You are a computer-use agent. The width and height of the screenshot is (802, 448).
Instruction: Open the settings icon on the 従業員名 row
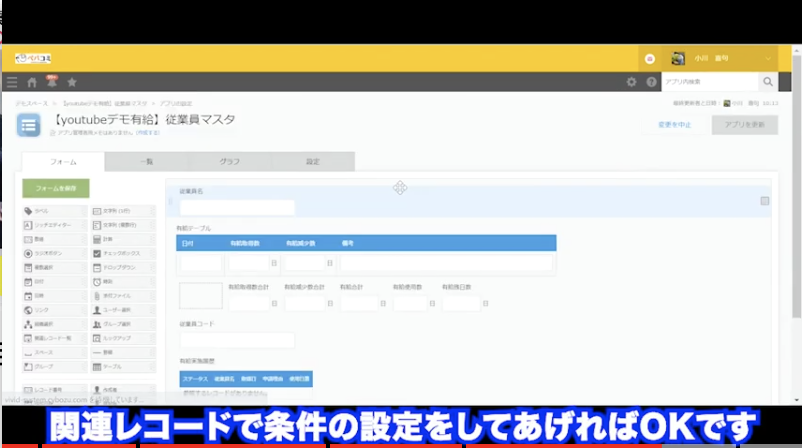tap(765, 202)
